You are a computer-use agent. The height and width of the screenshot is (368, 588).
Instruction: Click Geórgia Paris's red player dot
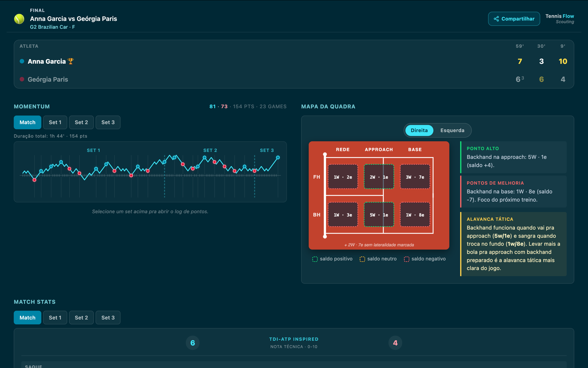[x=22, y=79]
